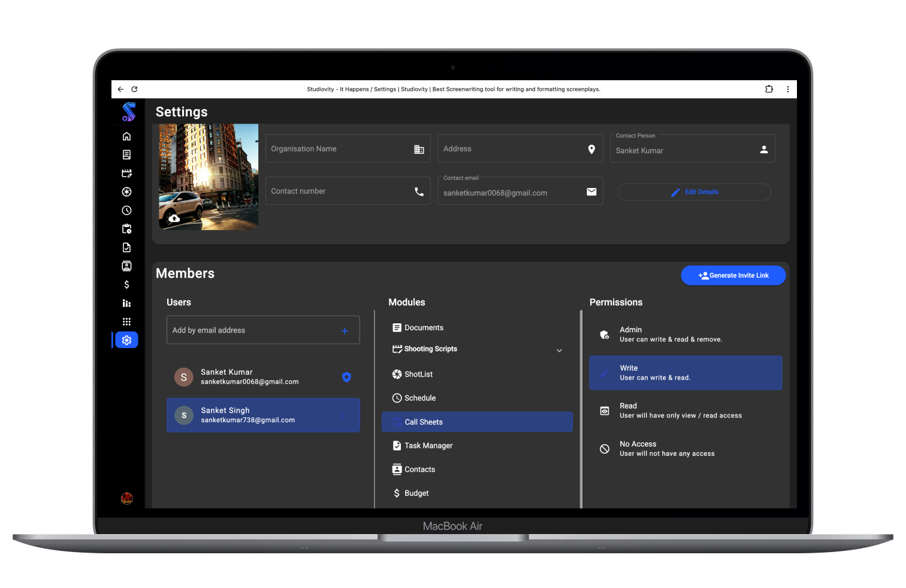Click the contact person icon
Viewport: 906px width, 588px height.
click(764, 149)
